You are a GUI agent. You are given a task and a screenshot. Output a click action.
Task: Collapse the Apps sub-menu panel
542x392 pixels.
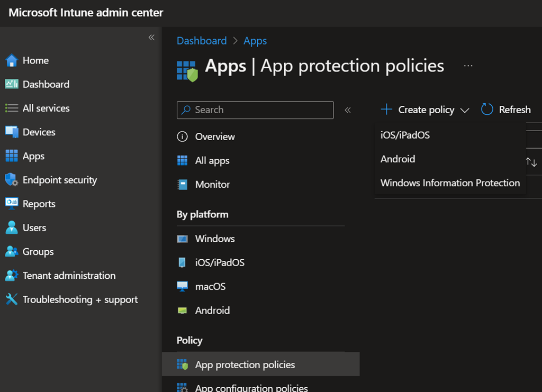click(348, 110)
